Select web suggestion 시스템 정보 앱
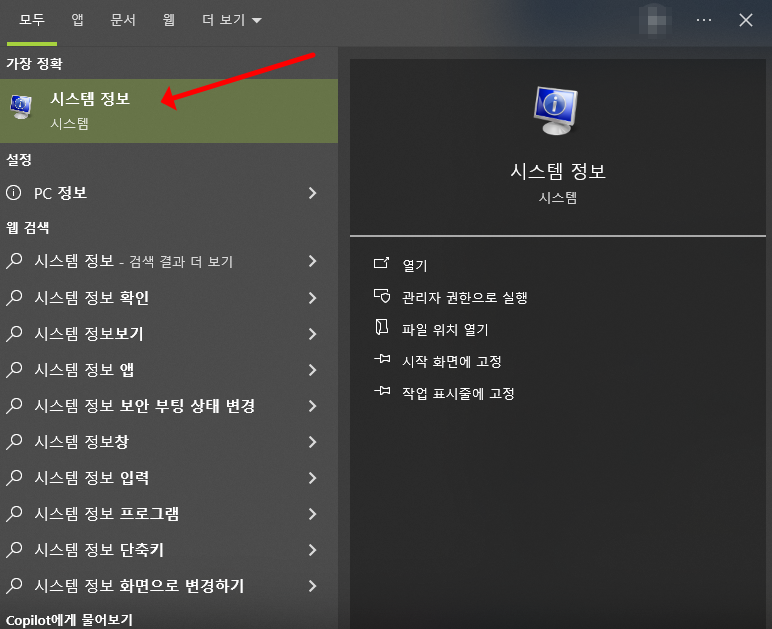The image size is (772, 629). [x=169, y=370]
